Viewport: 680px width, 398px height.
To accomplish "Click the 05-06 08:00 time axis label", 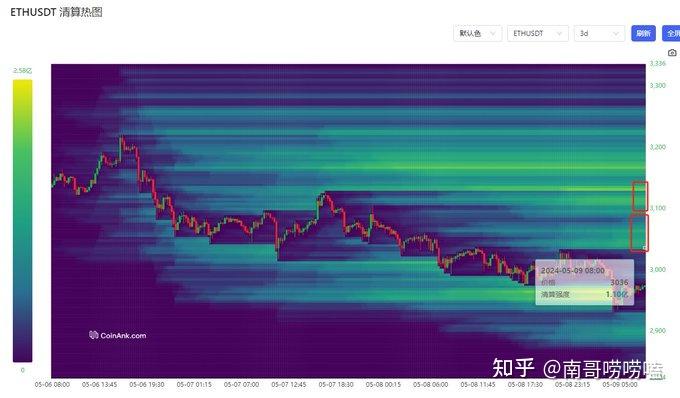I will (x=52, y=385).
